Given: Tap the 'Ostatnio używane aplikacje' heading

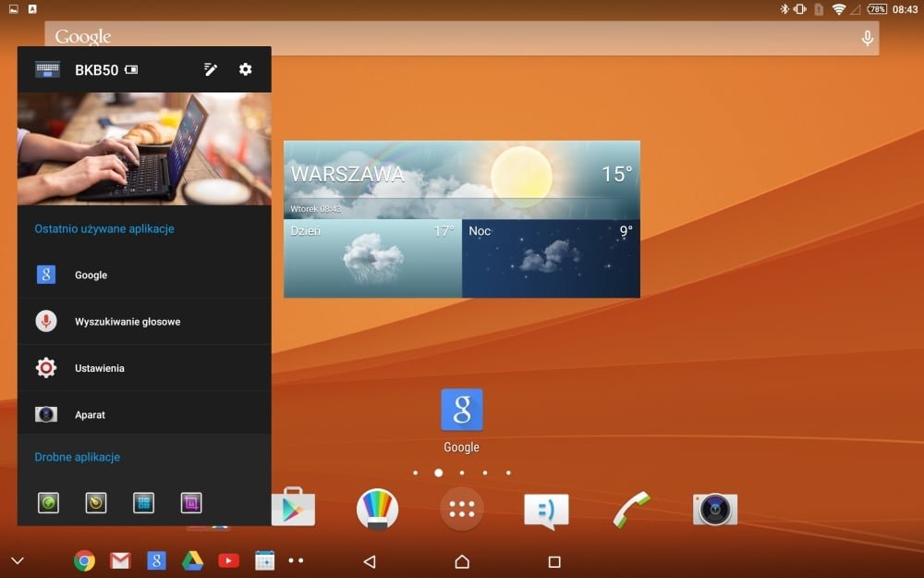Looking at the screenshot, I should pyautogui.click(x=104, y=228).
